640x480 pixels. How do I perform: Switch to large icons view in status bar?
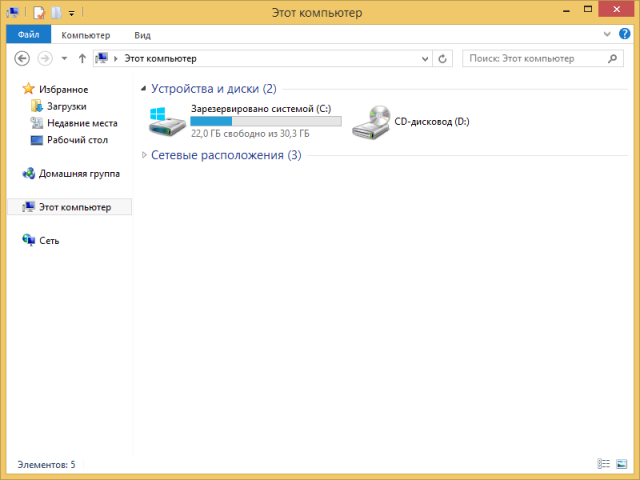tap(622, 464)
